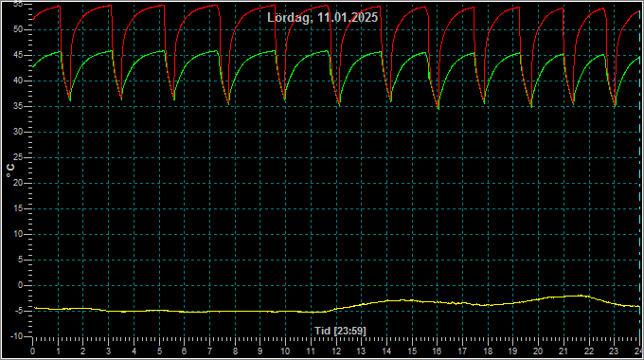Click the 25 degree mark on Y axis
Screen dimensions: 644x360
pos(19,157)
